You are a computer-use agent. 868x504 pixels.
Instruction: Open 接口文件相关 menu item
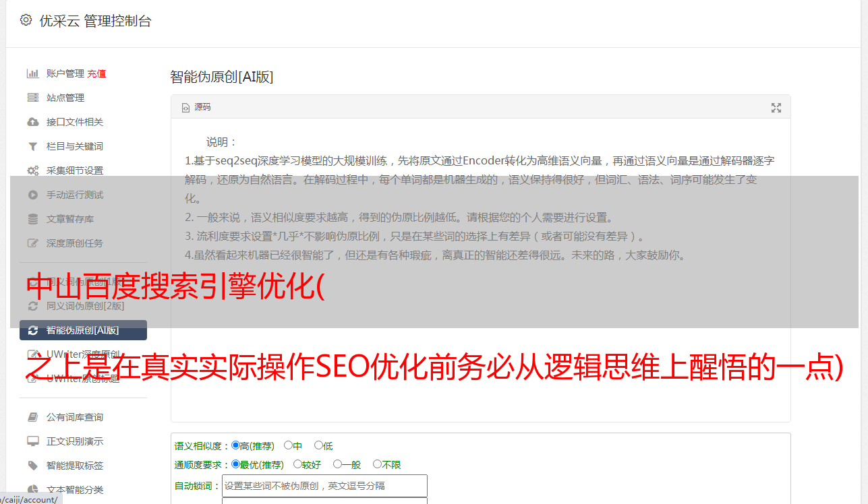point(75,122)
